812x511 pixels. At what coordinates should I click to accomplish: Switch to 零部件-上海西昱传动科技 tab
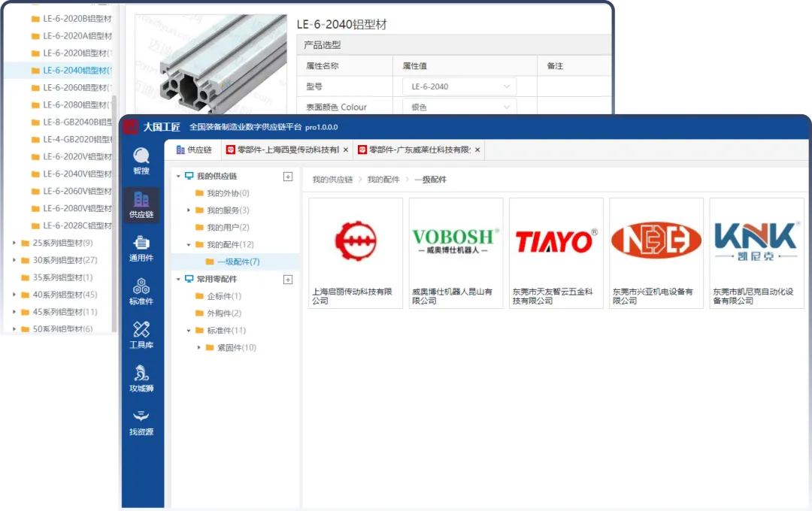(287, 150)
